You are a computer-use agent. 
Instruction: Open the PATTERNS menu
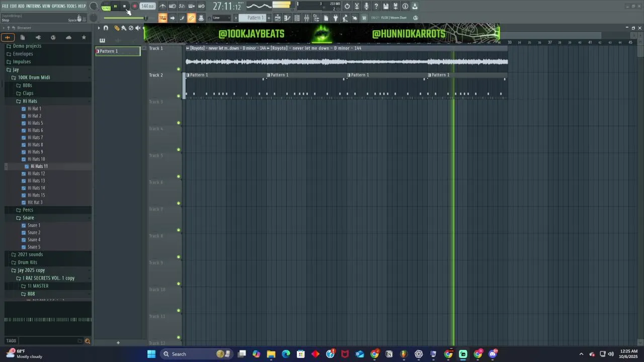[x=33, y=6]
